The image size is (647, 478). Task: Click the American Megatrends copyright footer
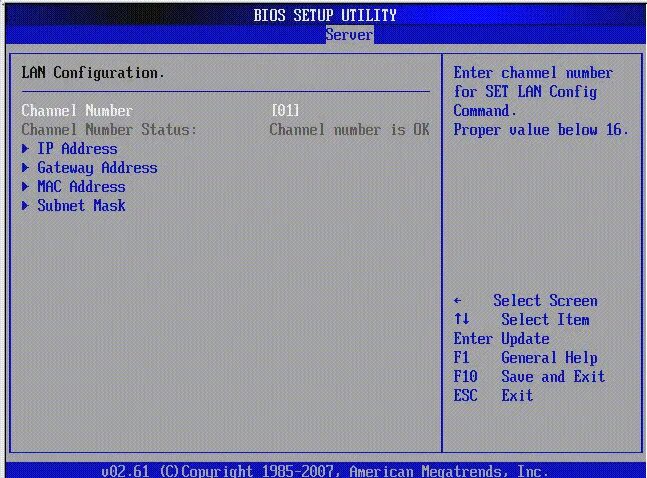coord(325,471)
